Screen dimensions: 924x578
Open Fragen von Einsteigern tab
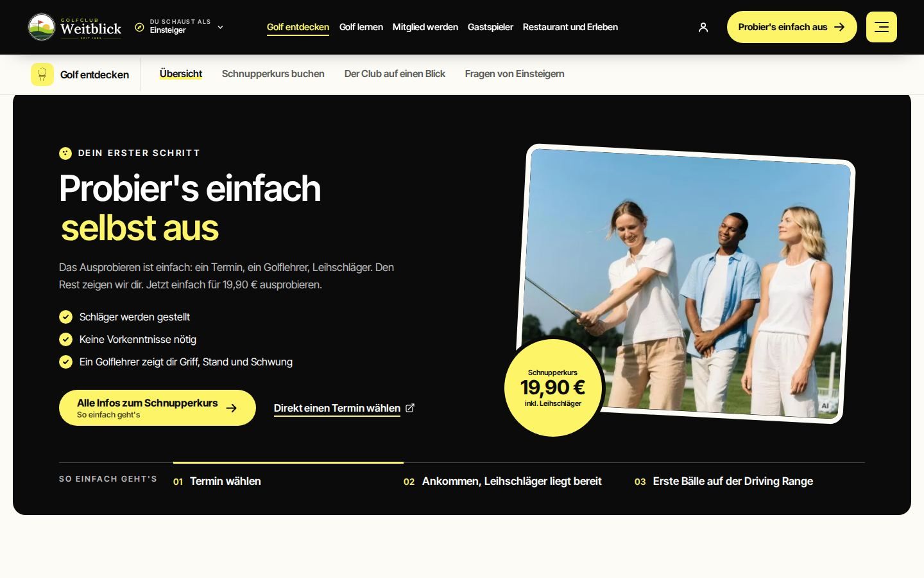pos(515,74)
